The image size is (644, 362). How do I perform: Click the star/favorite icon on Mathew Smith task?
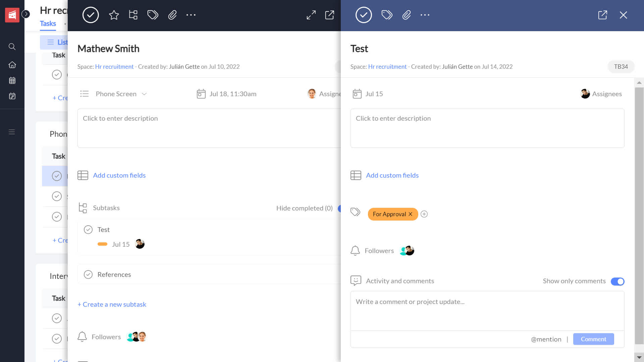coord(114,15)
